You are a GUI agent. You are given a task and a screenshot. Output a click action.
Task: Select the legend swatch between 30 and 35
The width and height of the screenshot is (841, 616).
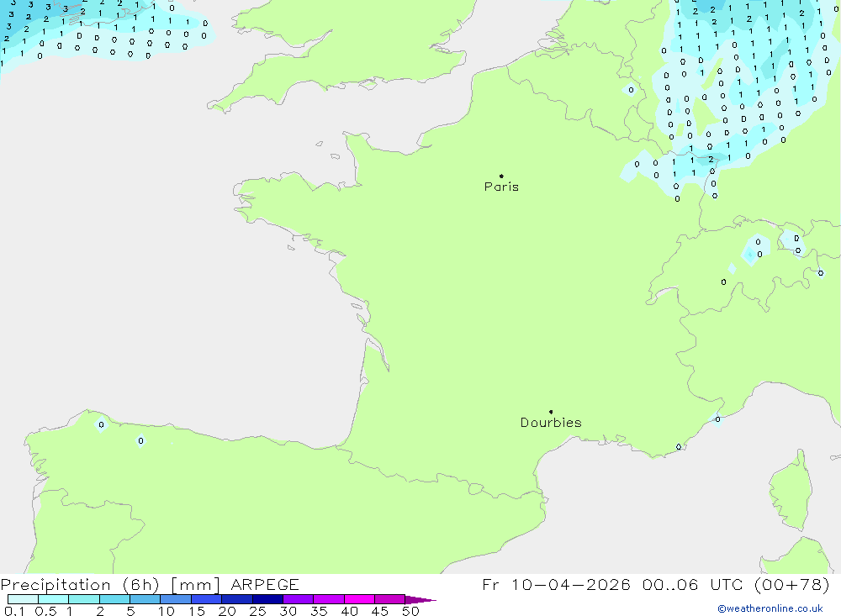(299, 599)
